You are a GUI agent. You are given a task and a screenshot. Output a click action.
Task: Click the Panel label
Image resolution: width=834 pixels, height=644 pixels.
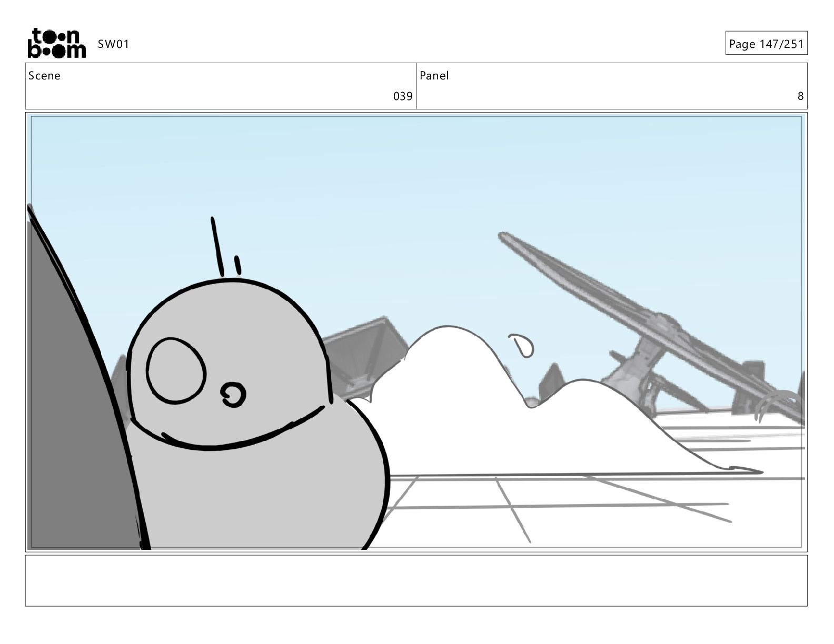click(x=434, y=76)
